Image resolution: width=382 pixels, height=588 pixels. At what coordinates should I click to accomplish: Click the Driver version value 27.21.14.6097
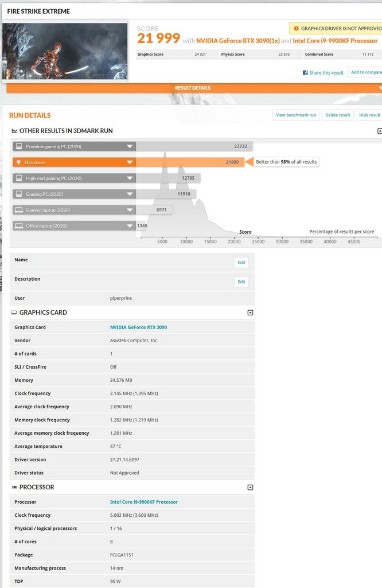(124, 459)
